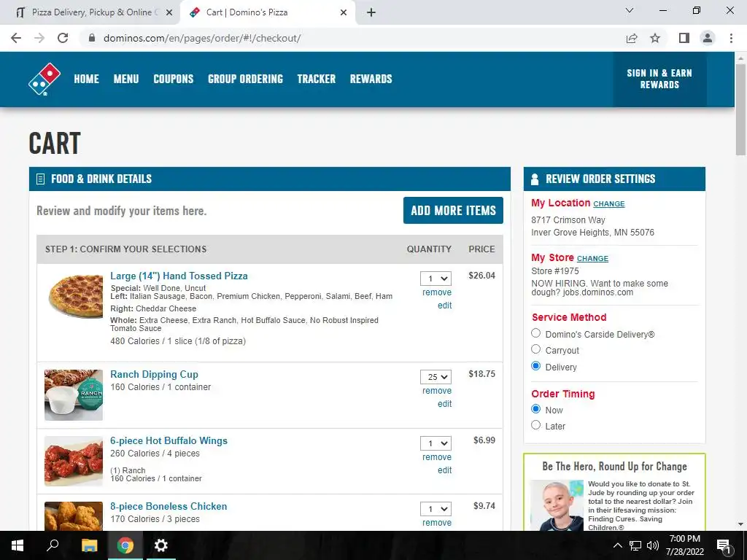
Task: Open quantity dropdown for Hot Buffalo Wings
Action: click(x=436, y=443)
